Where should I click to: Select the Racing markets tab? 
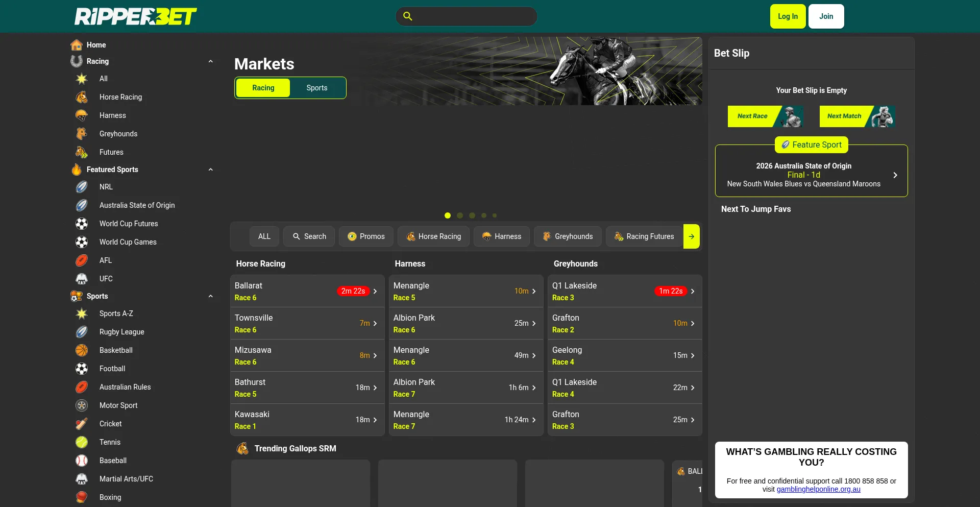tap(263, 88)
